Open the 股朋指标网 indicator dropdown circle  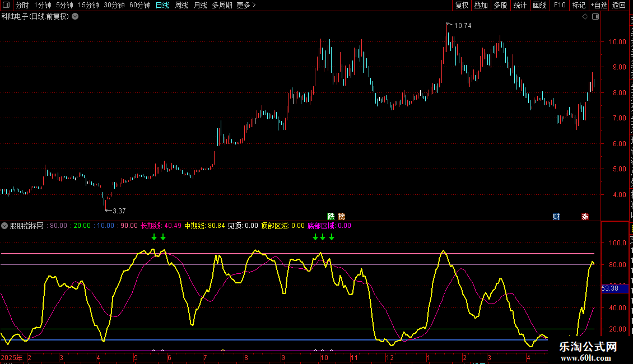pos(4,226)
